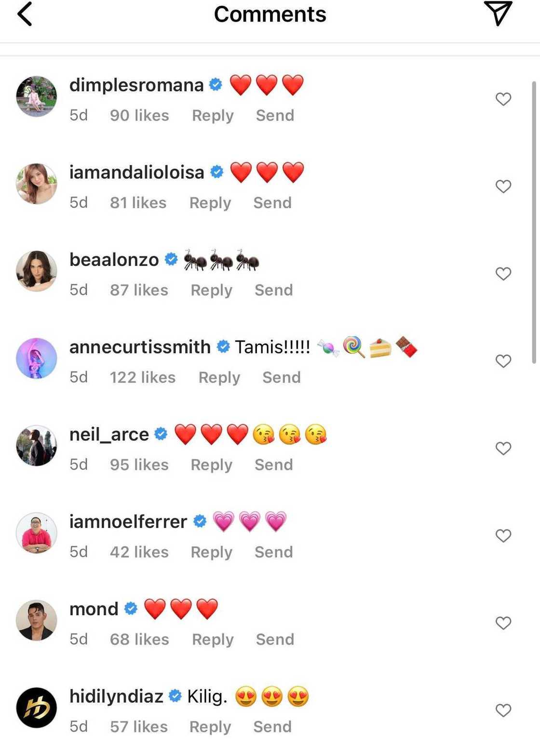Open iamandalioloisa's profile avatar
The height and width of the screenshot is (756, 540).
pos(37,184)
